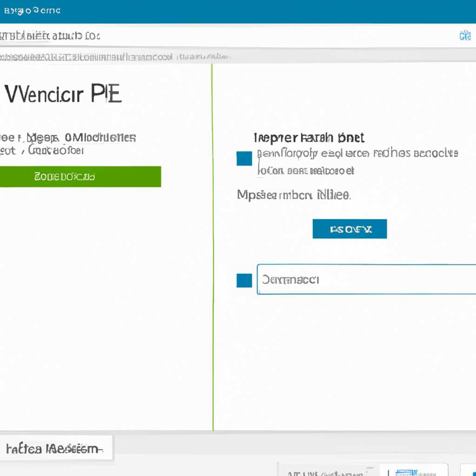Open the bottom card with the blue graphic
This screenshot has height=476, width=476.
click(414, 469)
